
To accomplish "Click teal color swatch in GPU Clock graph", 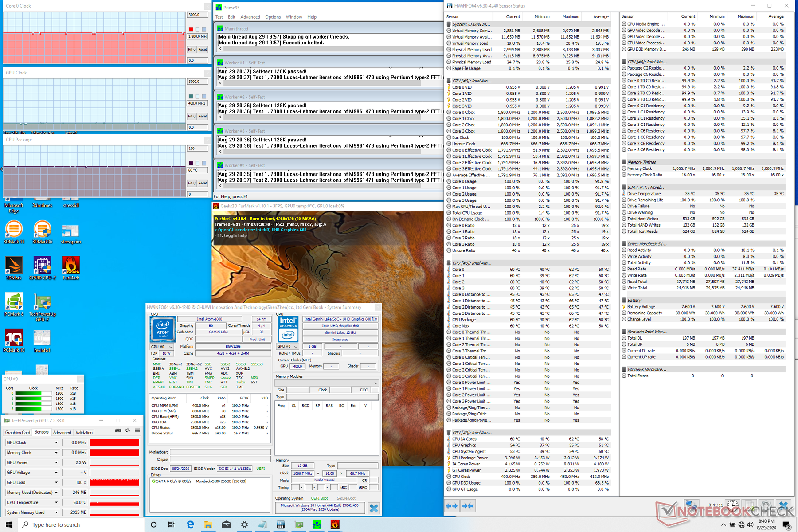I will 191,96.
